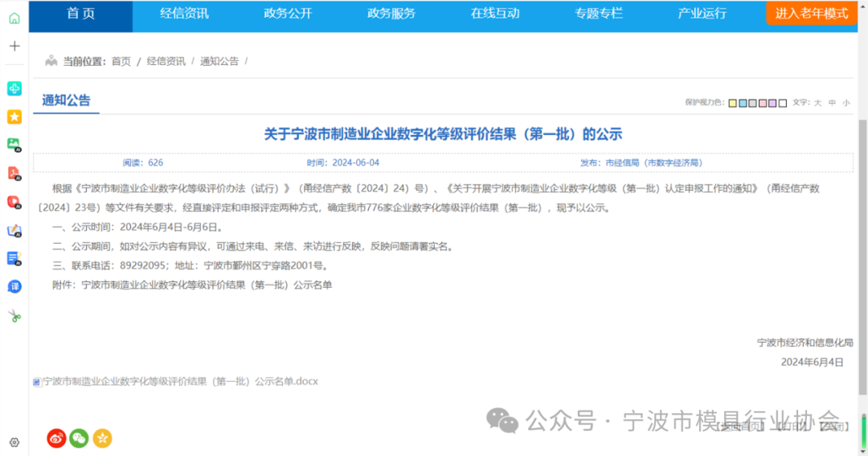Open the teal cross-shaped sidebar tool
Screen dimensions: 868x456
[14, 88]
